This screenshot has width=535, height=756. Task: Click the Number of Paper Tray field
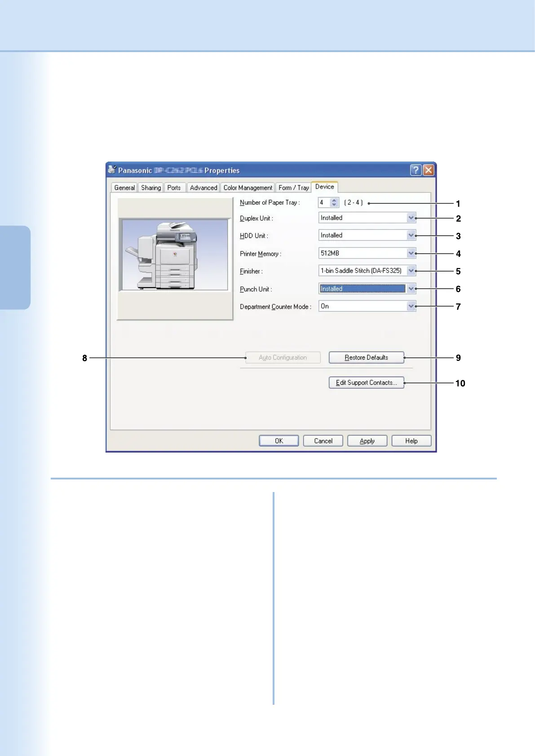tap(324, 202)
